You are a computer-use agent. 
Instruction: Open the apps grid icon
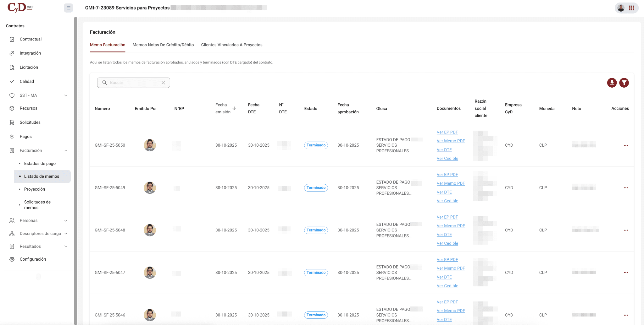pyautogui.click(x=631, y=8)
